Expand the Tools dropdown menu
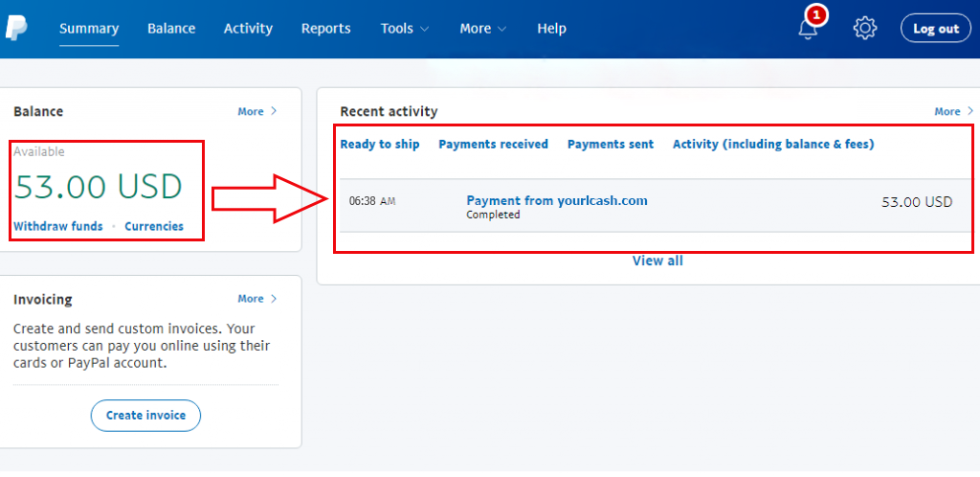This screenshot has width=980, height=477. click(405, 28)
